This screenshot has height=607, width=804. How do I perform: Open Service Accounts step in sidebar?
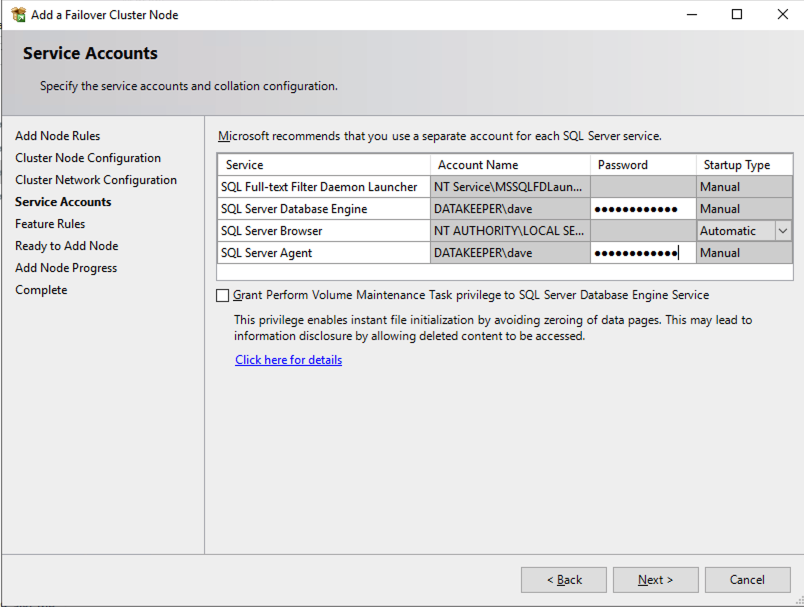[63, 202]
